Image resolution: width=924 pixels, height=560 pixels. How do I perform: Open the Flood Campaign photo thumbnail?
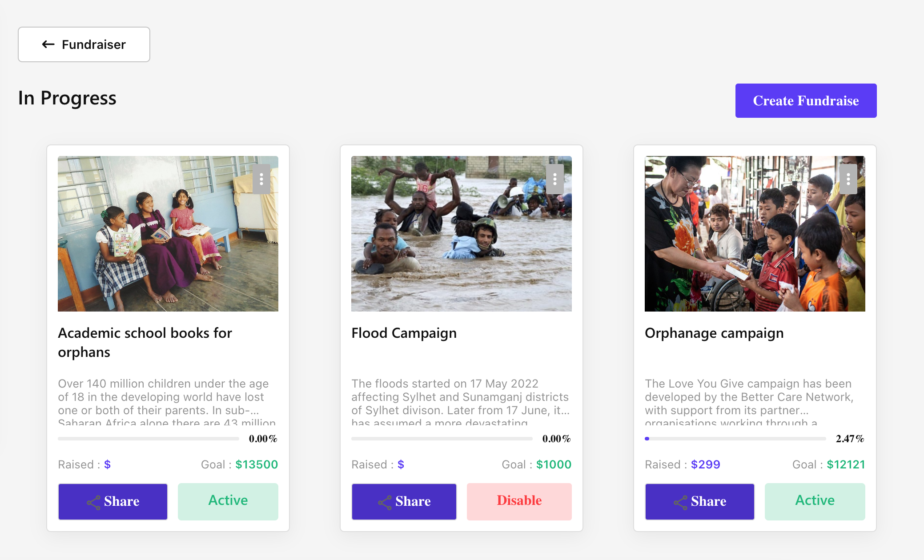[x=461, y=233]
